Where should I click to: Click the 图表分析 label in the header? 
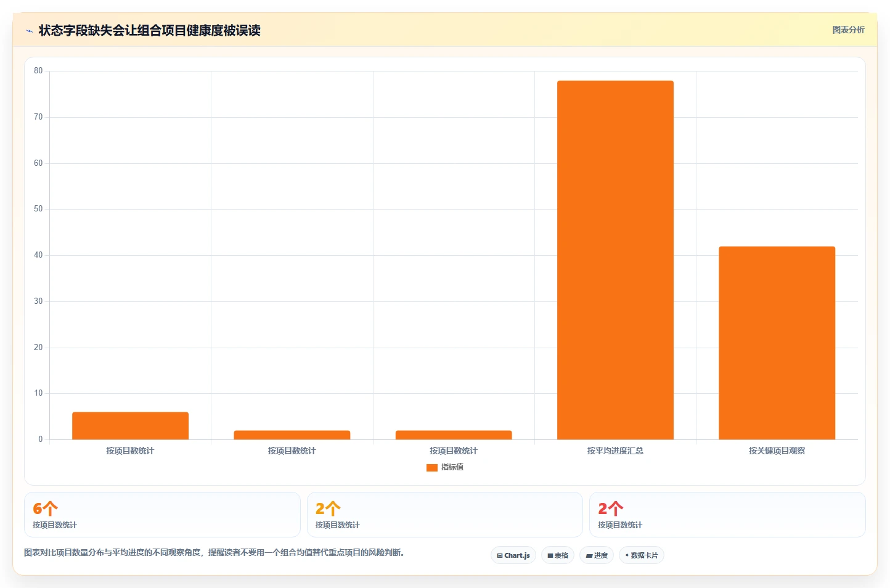[848, 30]
